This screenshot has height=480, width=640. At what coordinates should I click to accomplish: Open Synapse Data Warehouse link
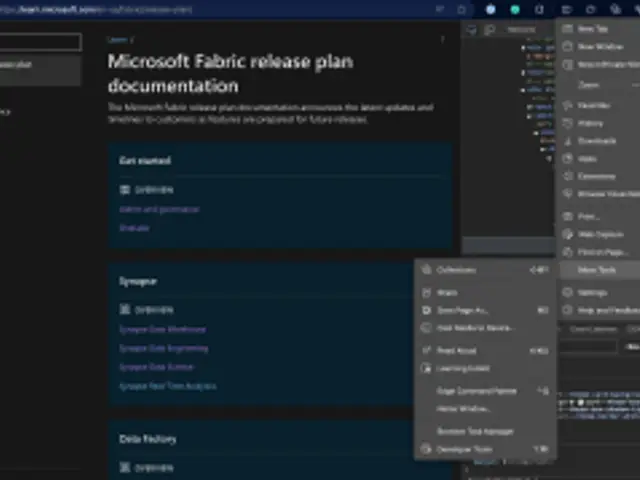pos(162,329)
